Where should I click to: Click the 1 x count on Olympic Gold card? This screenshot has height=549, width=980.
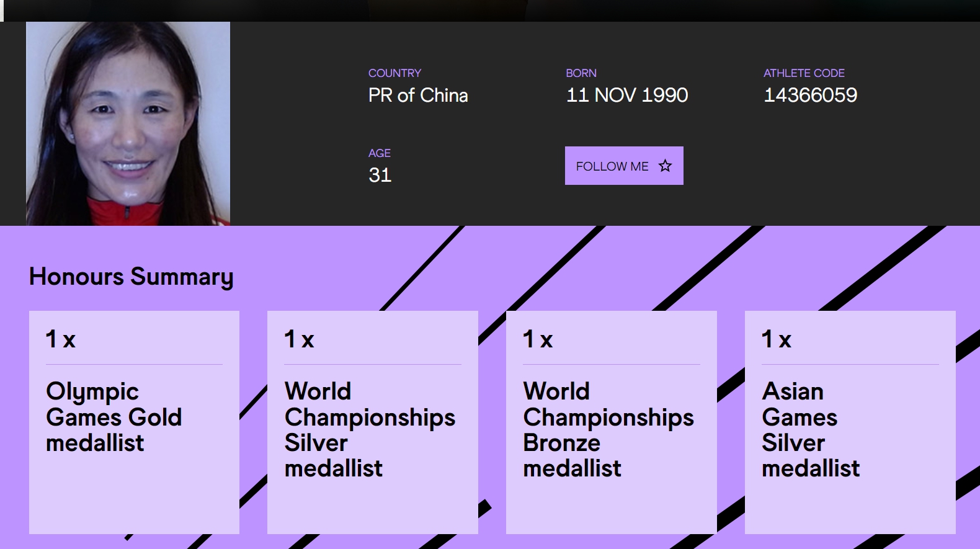click(x=61, y=339)
